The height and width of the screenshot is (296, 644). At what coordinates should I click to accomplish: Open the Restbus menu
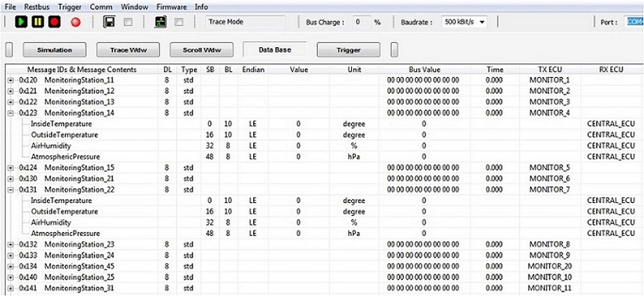(37, 7)
